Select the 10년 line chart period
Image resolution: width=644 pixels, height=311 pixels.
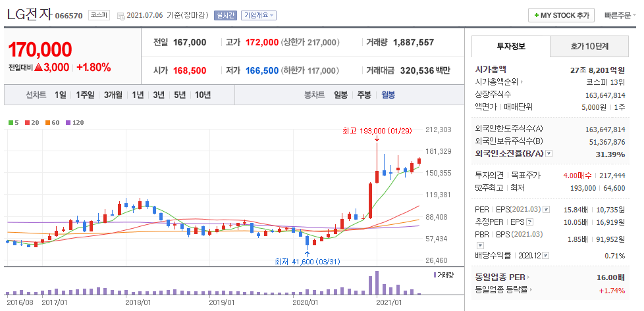(x=203, y=95)
